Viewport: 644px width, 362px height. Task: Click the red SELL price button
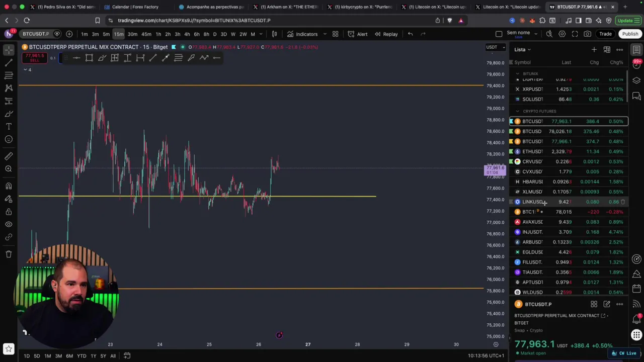[34, 58]
